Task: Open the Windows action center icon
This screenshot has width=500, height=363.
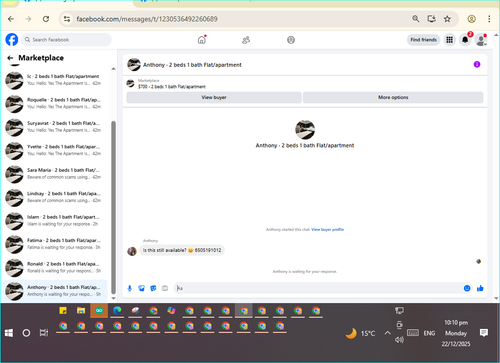Action: click(x=484, y=332)
